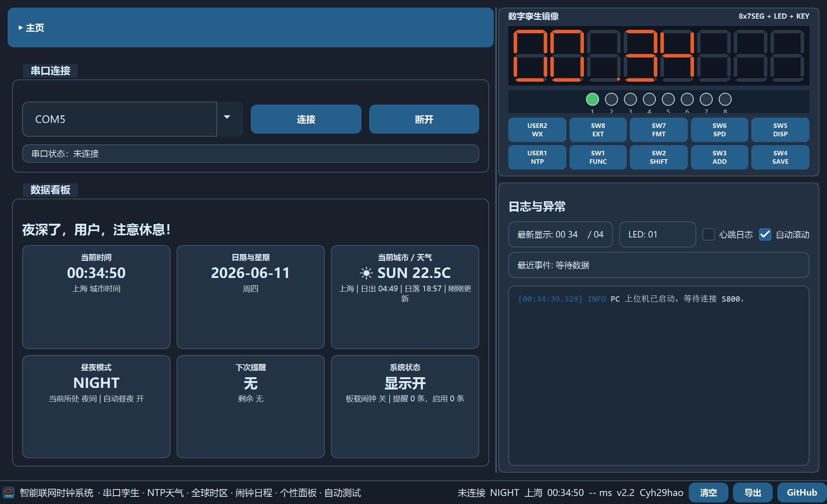The width and height of the screenshot is (827, 504).
Task: Click the 串口连接 section label
Action: point(50,71)
